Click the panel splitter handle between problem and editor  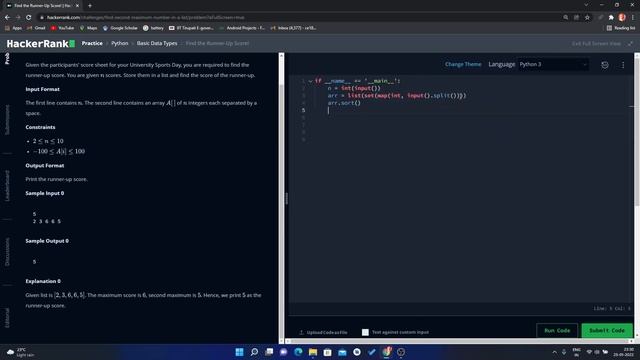(x=286, y=198)
